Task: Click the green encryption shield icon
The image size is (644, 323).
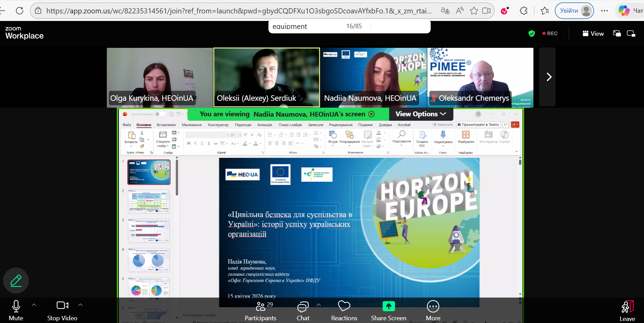Action: (532, 33)
